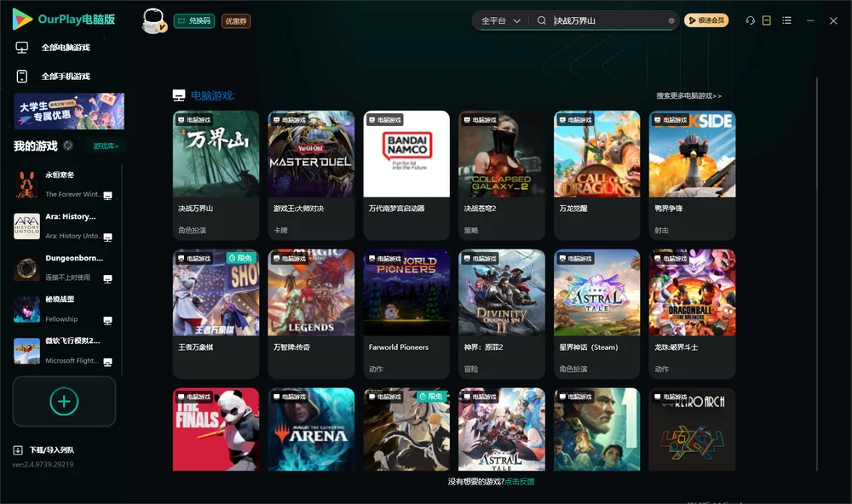Click 电脑游戏 tag on 决战万界山 card
The width and height of the screenshot is (852, 504).
click(194, 120)
